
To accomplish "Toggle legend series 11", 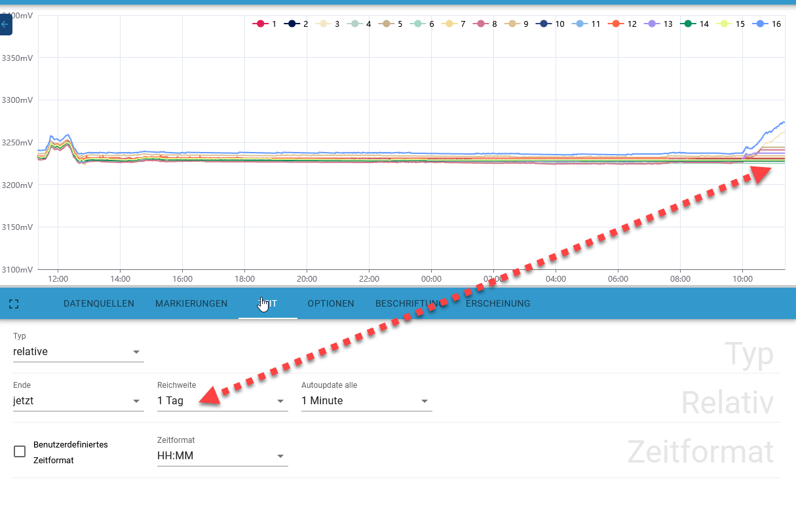I will tap(586, 24).
